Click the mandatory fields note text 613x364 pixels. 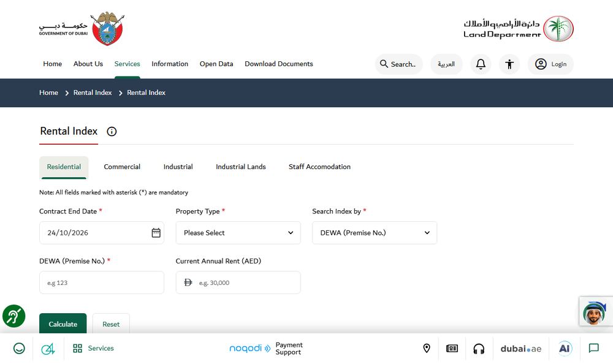(114, 192)
